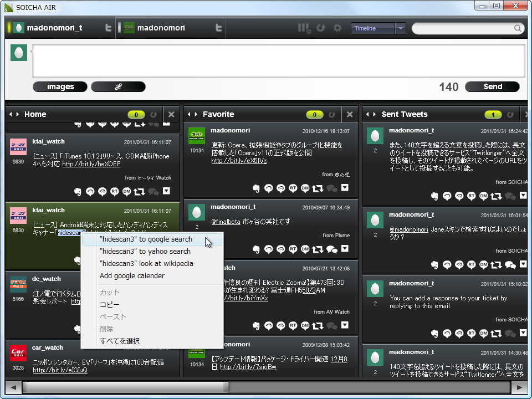Close the Favorite column
Viewport: 532px width, 399px height.
pos(350,115)
